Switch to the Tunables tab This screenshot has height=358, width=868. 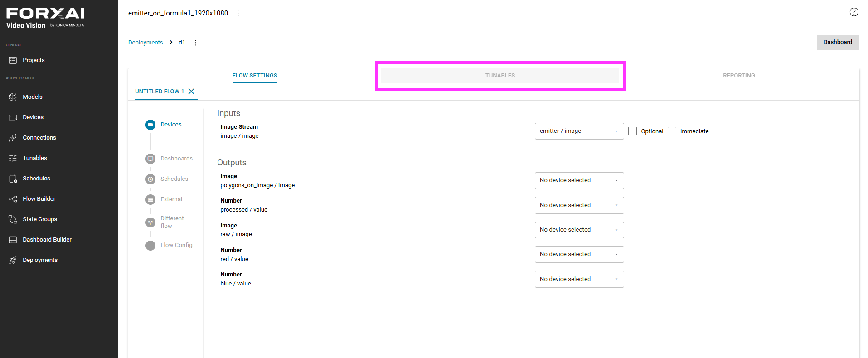500,76
